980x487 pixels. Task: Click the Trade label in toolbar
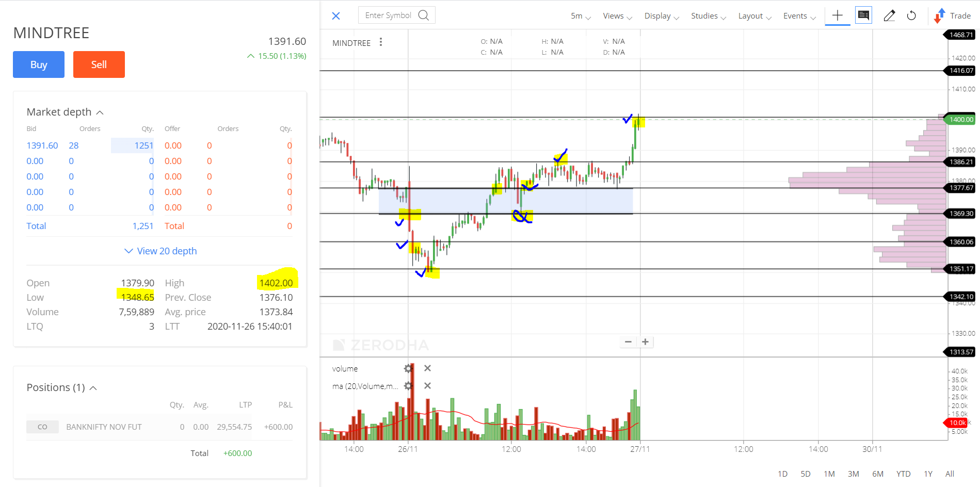point(960,16)
